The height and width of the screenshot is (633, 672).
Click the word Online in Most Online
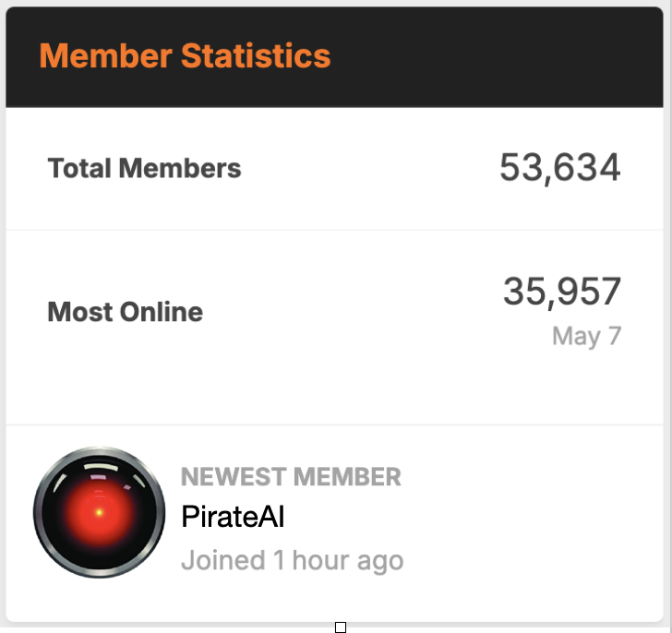coord(162,311)
